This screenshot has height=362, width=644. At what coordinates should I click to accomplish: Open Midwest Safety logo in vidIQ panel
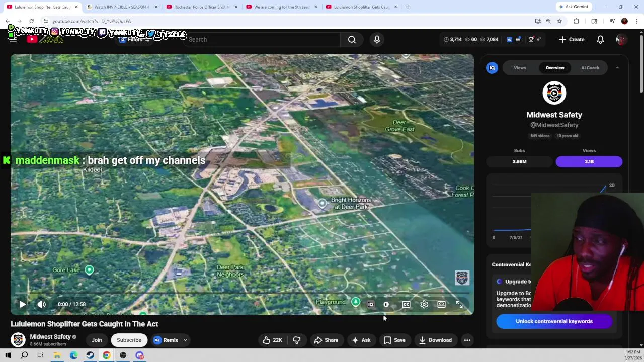click(554, 93)
